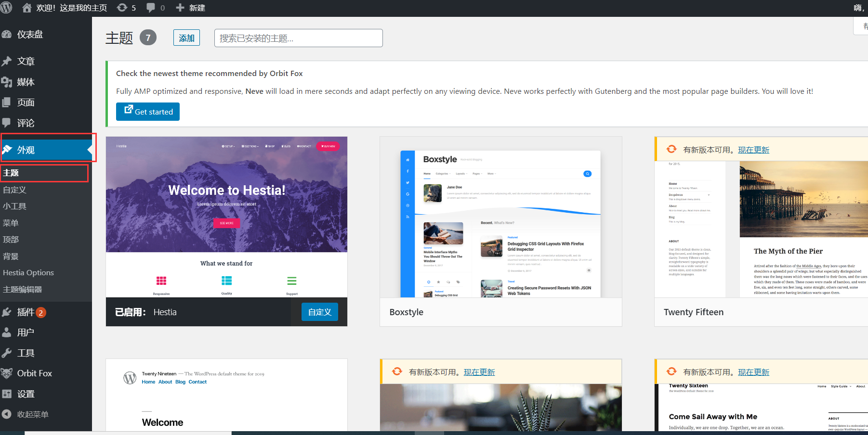Screen dimensions: 868x435
Task: Click the 文章 pushpin icon
Action: [7, 61]
